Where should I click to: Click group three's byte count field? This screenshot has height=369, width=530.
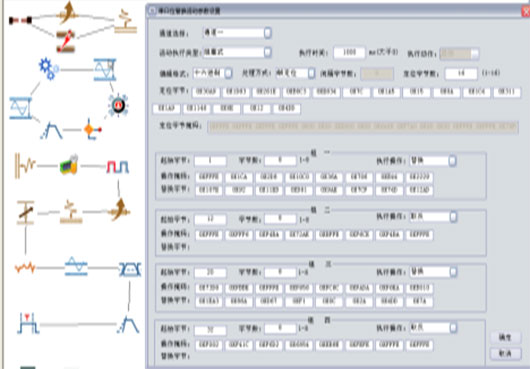point(280,272)
